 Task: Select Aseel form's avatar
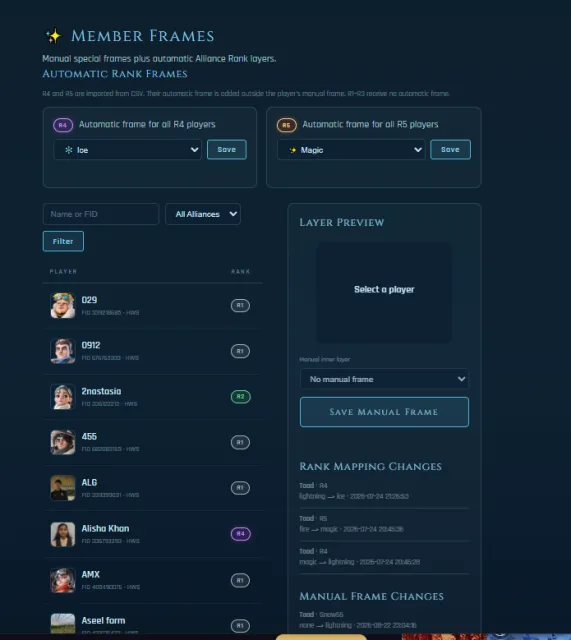(x=62, y=624)
